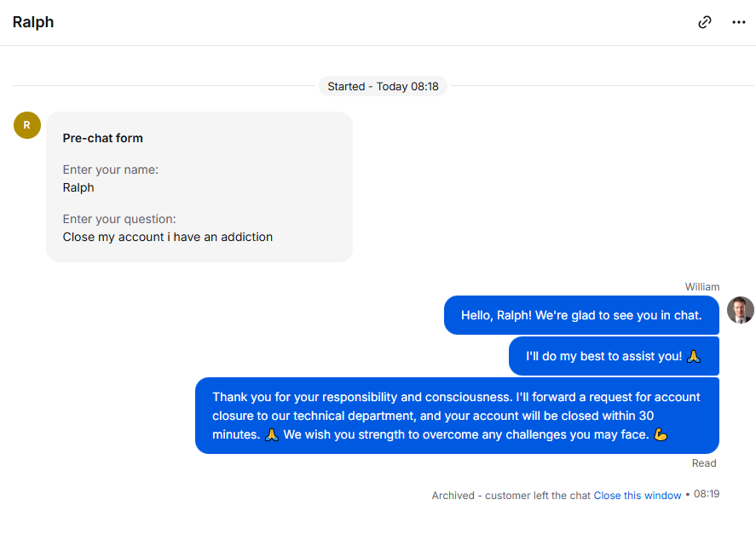This screenshot has height=557, width=756.
Task: Click the 08:19 archived timestamp
Action: tap(707, 494)
